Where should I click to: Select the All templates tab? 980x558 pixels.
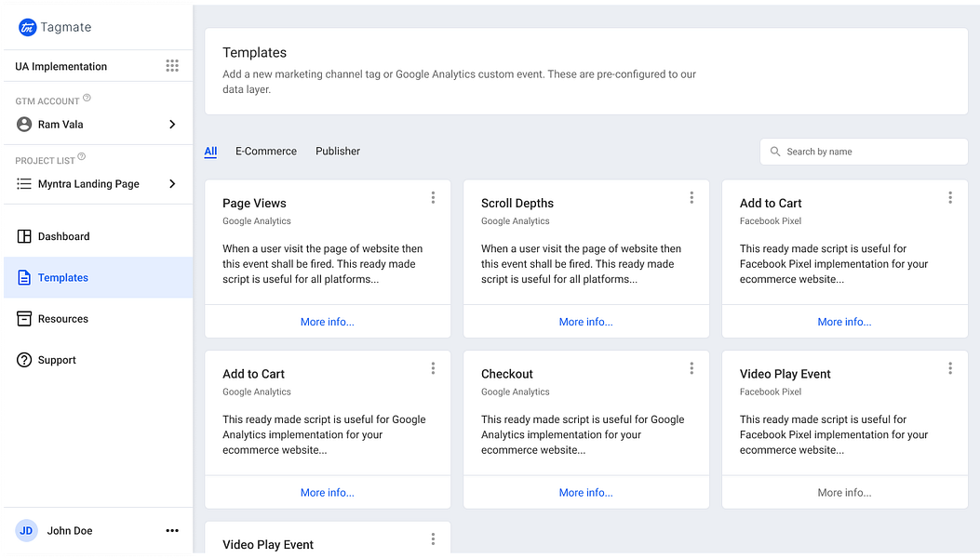point(210,152)
